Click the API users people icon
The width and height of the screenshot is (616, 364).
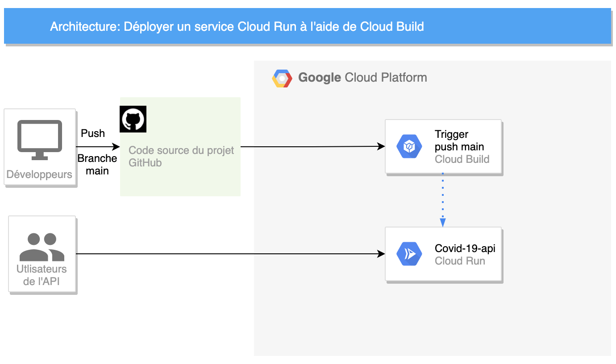coord(42,247)
